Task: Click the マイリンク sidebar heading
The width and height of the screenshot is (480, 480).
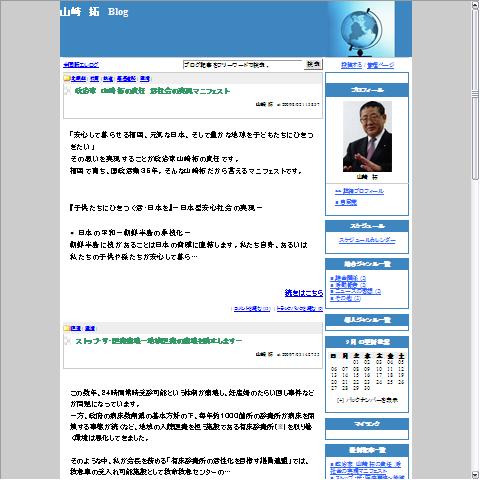Action: tap(367, 424)
